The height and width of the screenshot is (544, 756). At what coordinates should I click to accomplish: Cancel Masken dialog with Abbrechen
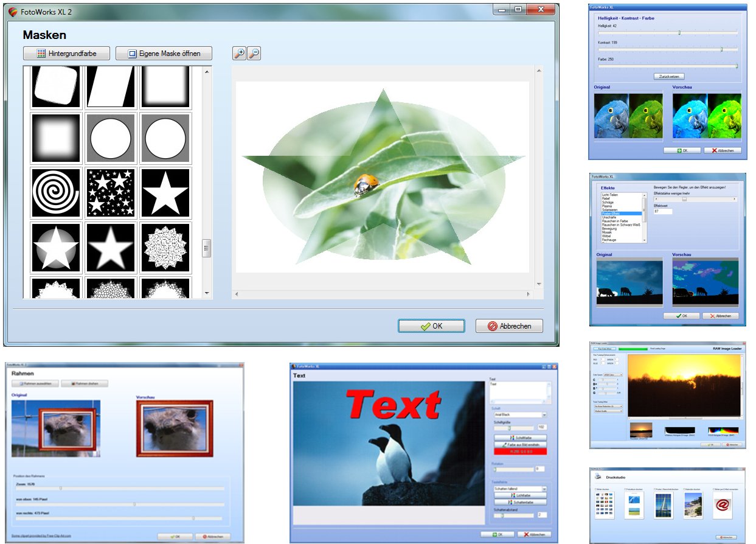coord(509,326)
